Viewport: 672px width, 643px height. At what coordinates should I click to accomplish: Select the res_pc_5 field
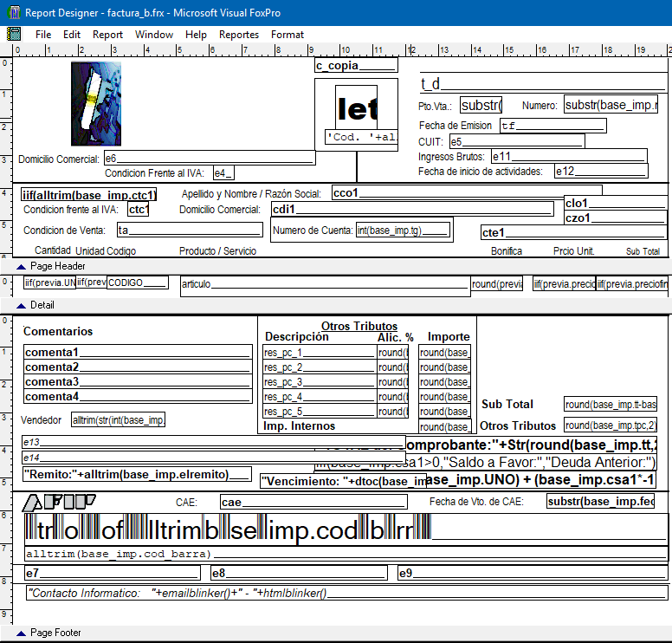click(x=320, y=411)
